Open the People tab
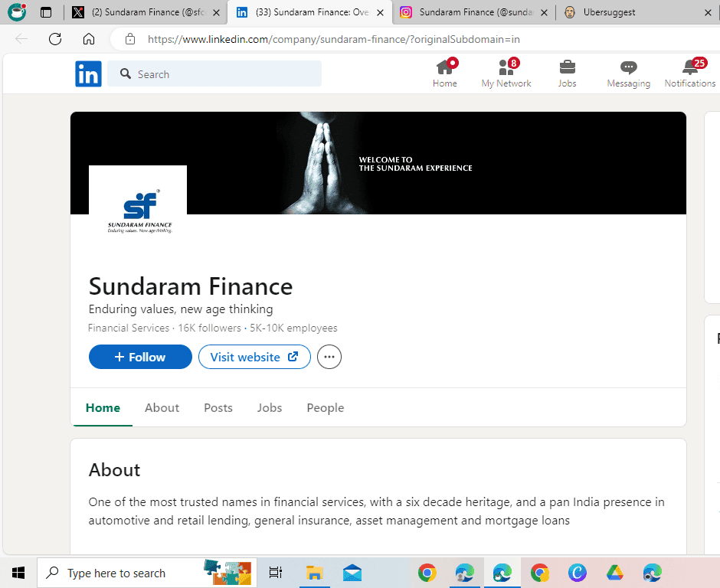The image size is (720, 588). pyautogui.click(x=325, y=407)
